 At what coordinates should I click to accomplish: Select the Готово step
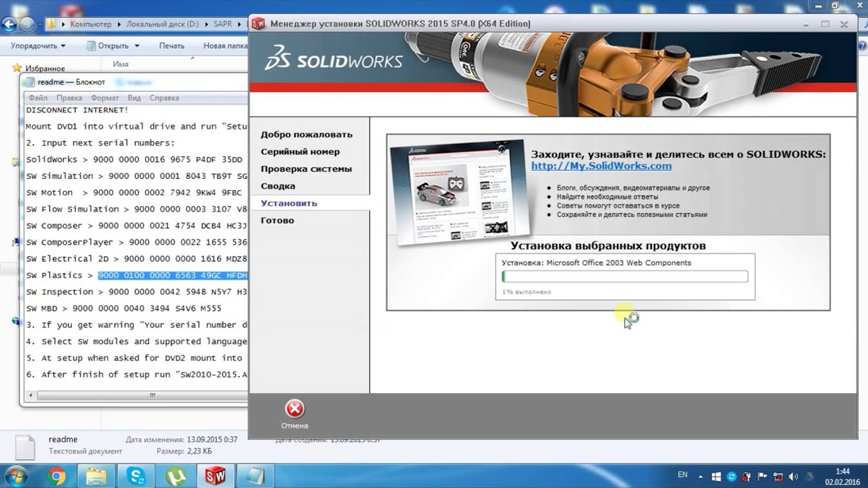tap(277, 220)
